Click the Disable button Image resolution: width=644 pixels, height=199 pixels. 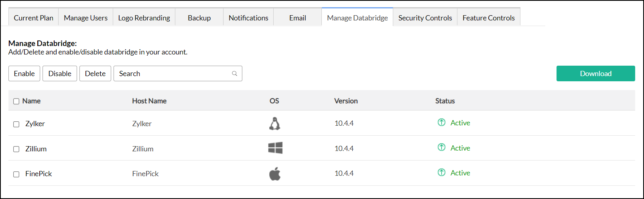coord(60,74)
